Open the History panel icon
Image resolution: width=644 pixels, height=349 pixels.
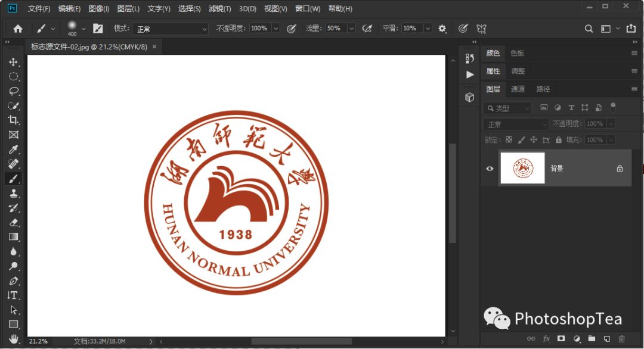click(470, 58)
